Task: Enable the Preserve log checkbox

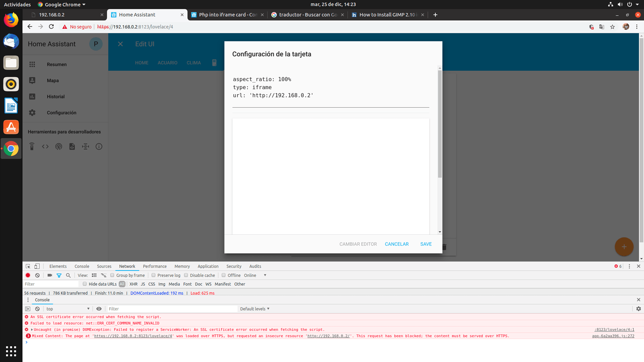Action: click(x=154, y=275)
